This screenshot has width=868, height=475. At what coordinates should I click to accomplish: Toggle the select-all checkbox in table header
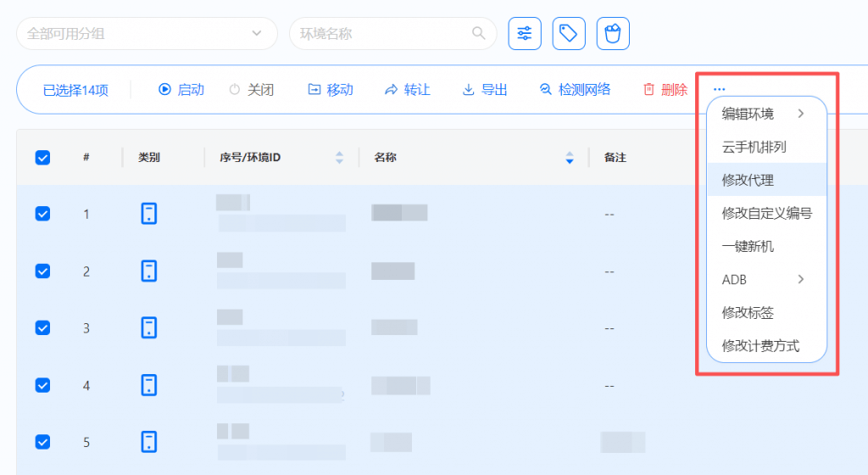(x=42, y=157)
